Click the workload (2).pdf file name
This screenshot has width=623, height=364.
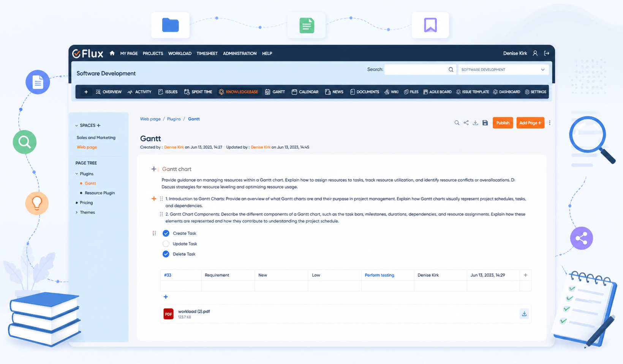click(194, 311)
